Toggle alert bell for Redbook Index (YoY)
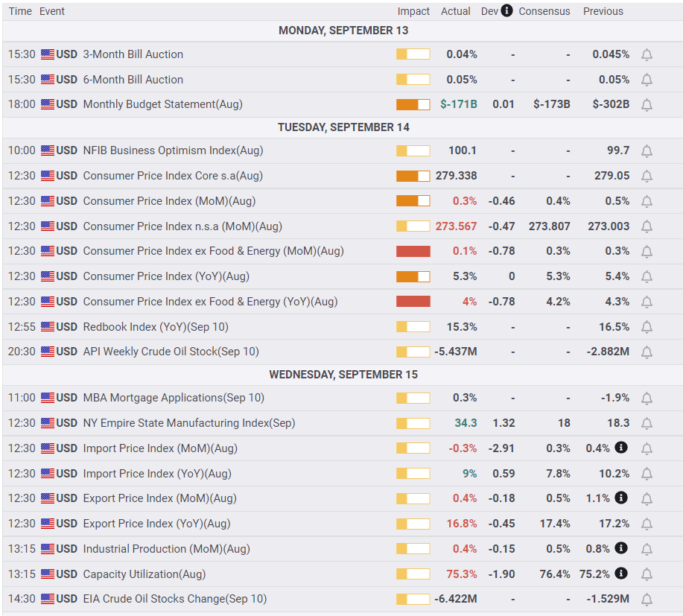The image size is (683, 616). 647,327
